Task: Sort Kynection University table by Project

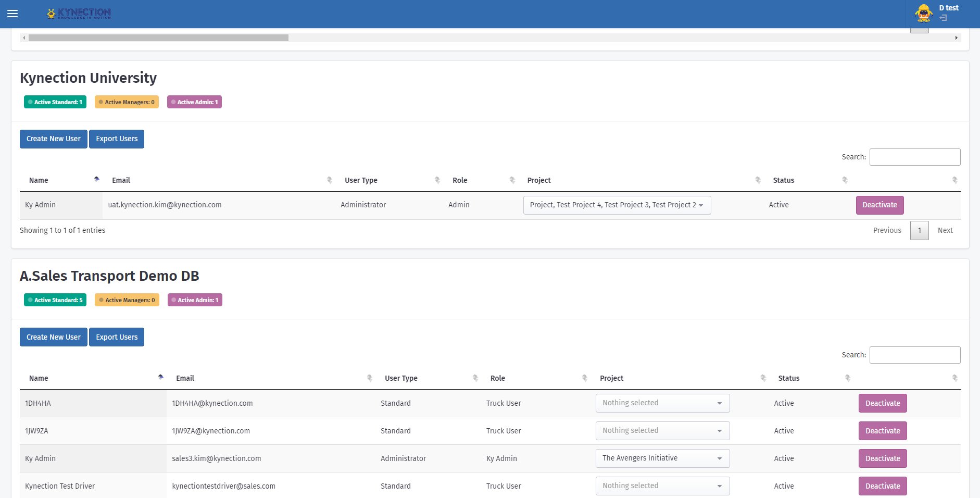Action: pyautogui.click(x=640, y=180)
